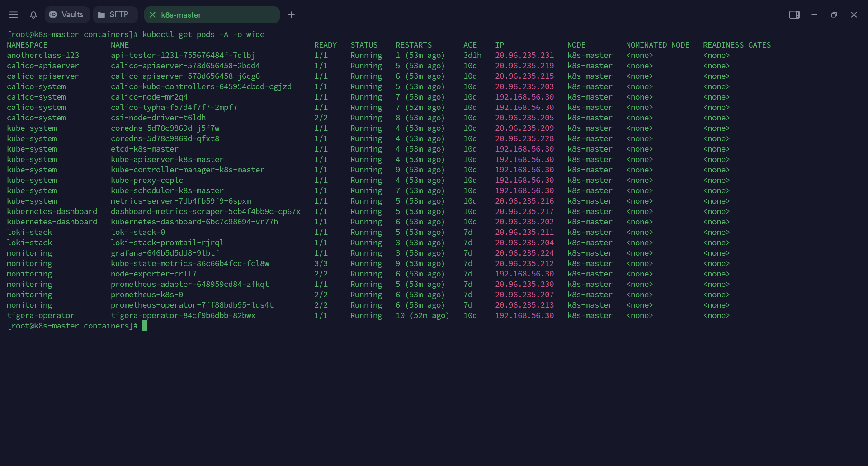Click namespace anotherclass-123
This screenshot has width=868, height=466.
(x=43, y=55)
